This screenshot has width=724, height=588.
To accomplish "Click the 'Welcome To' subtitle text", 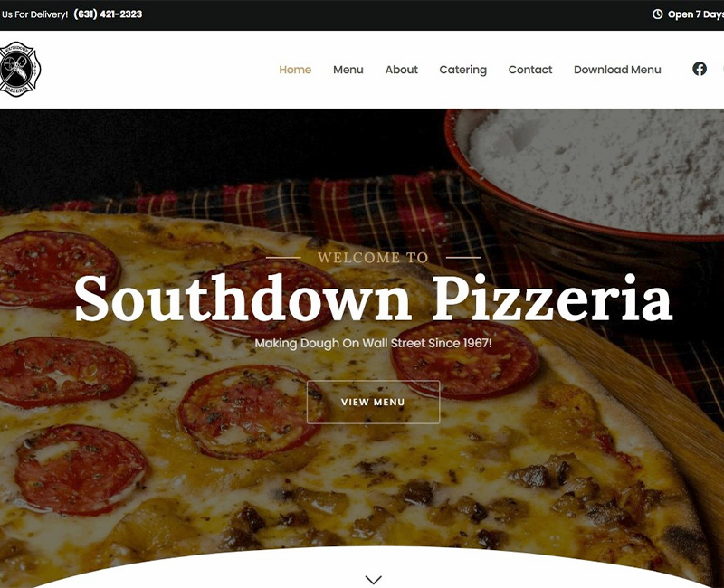I will (x=373, y=258).
